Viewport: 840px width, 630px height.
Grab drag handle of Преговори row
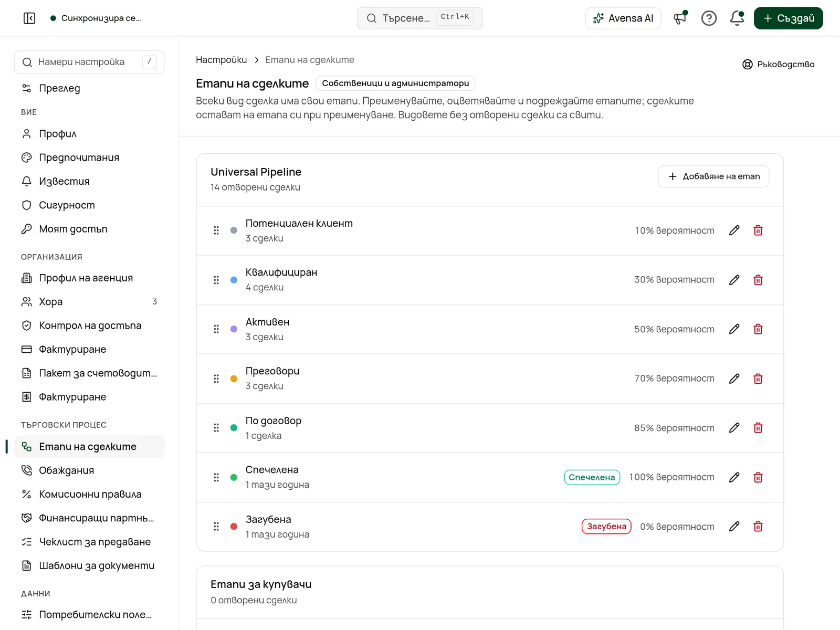[216, 379]
